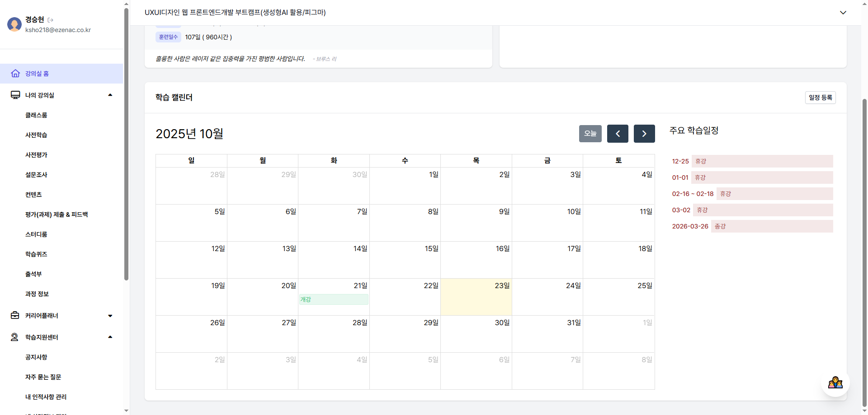
Task: Expand the 커리어플래너 menu section
Action: pos(110,316)
